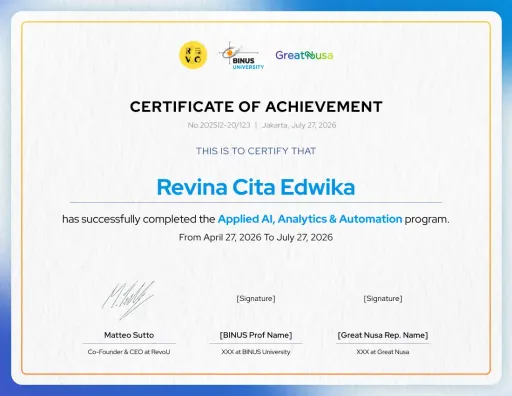The image size is (512, 396).
Task: Click the yellow RevoU logo
Action: [193, 55]
